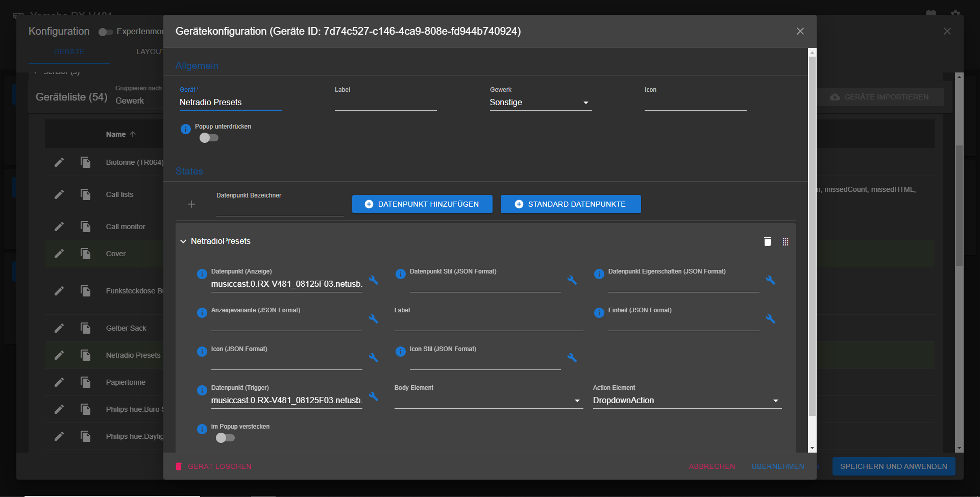Viewport: 980px width, 497px height.
Task: Toggle im Popup verstecken switch
Action: click(225, 438)
